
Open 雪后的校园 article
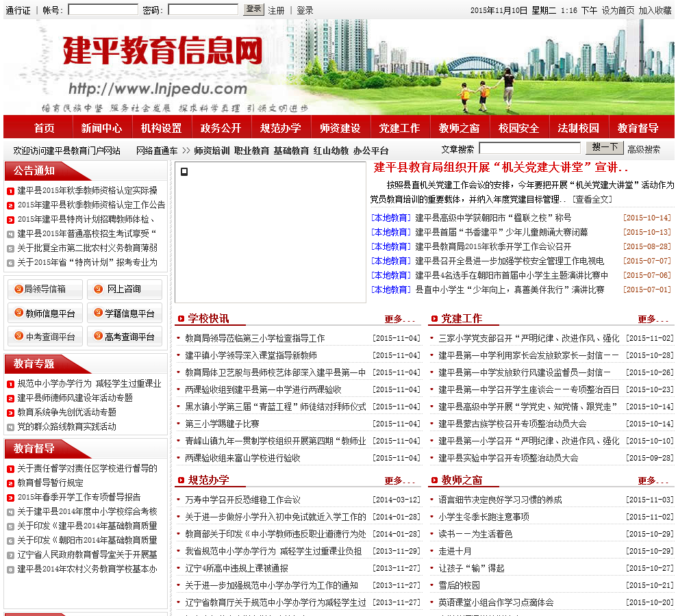[x=459, y=585]
